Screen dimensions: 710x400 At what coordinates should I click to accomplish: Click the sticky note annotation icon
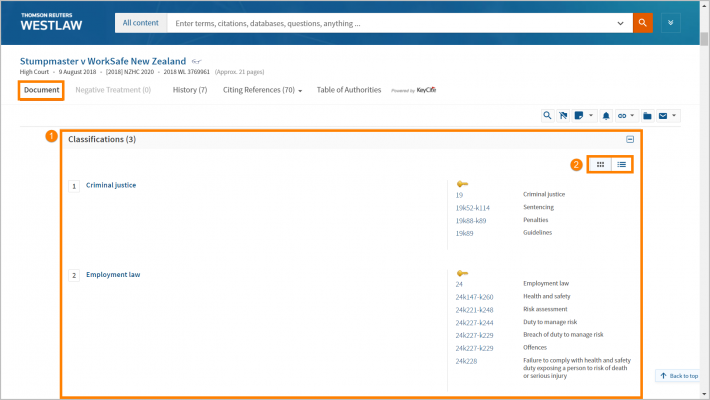579,116
